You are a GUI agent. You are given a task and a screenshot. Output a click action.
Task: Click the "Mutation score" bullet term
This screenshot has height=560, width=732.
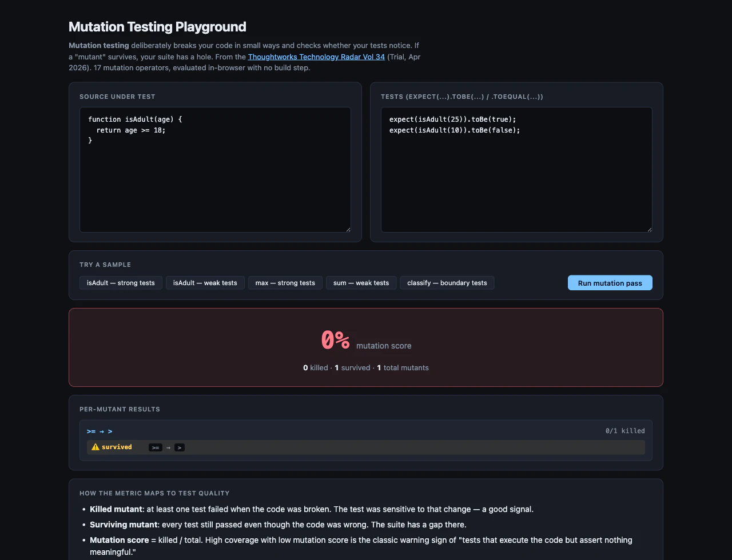(119, 540)
